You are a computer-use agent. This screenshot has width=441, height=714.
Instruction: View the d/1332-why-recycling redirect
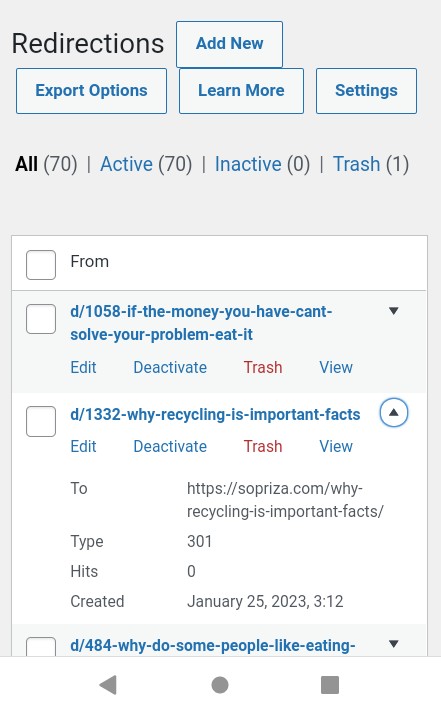click(x=336, y=446)
